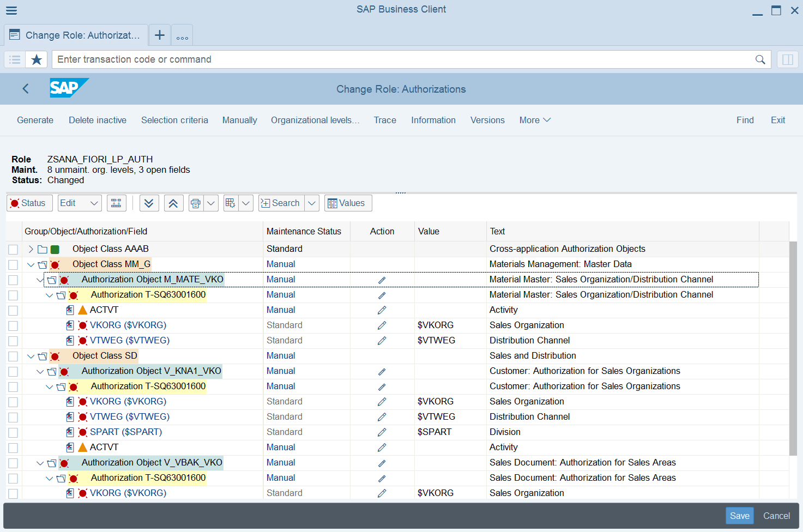Click the Generate menu item
Screen dimensions: 803x532
(35, 120)
